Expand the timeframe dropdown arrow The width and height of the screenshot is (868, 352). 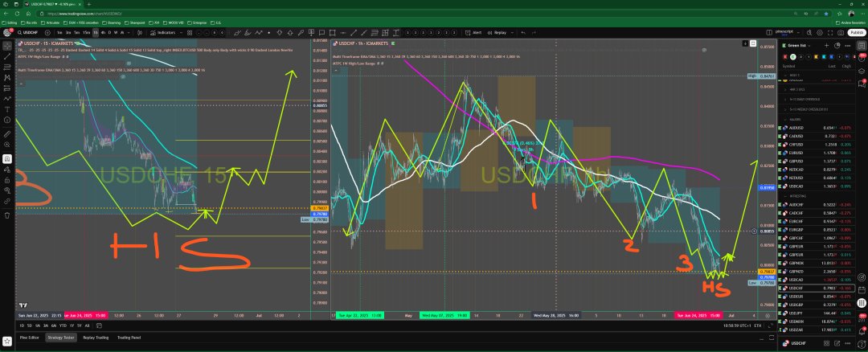point(129,33)
